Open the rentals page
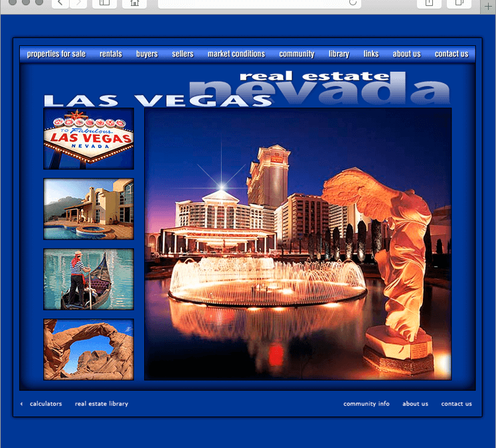Screen dimensions: 496x448 pos(111,54)
